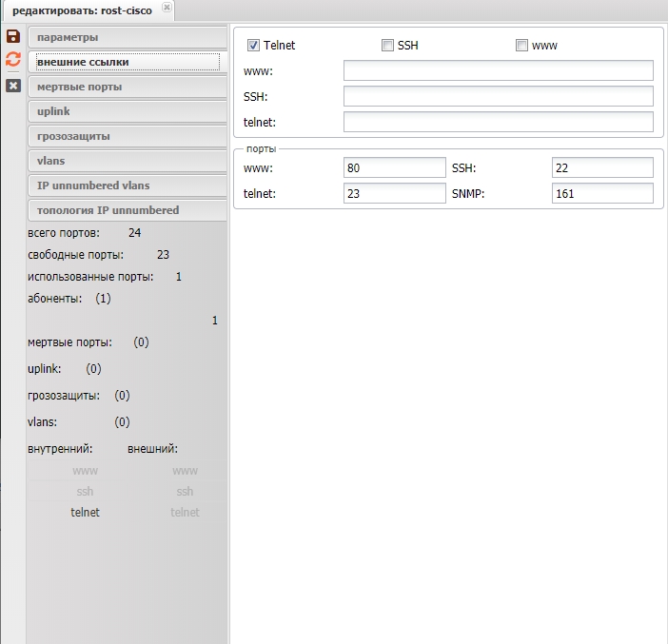Close the rost-cisco editing tab
This screenshot has height=644, width=668.
tap(167, 9)
